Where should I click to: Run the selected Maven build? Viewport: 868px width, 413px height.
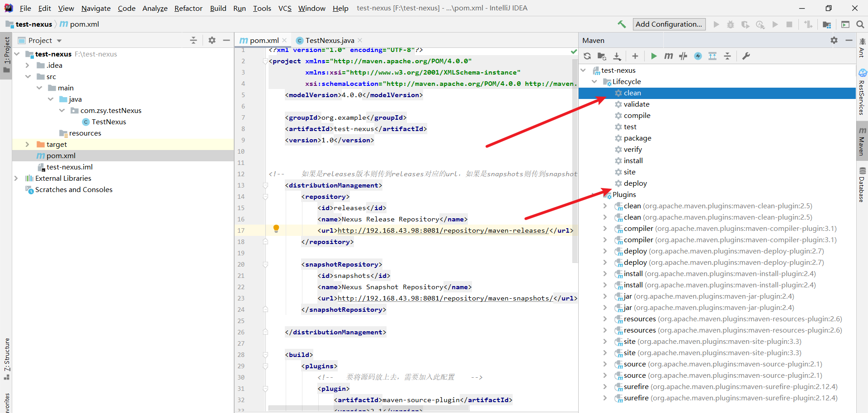click(x=654, y=56)
